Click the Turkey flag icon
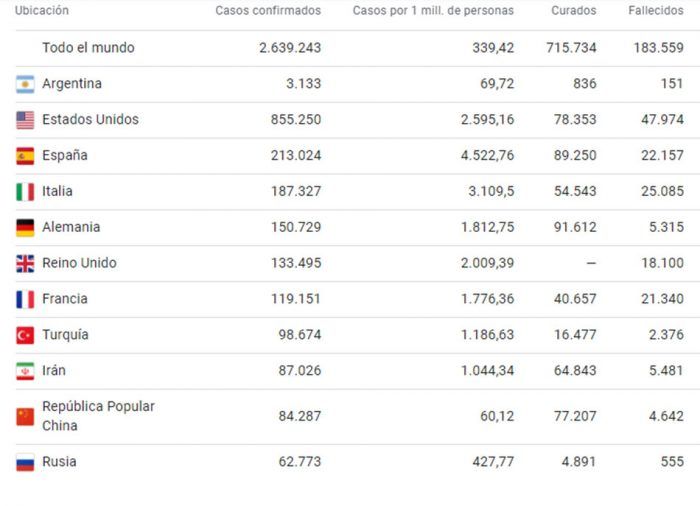The image size is (700, 506). [25, 335]
